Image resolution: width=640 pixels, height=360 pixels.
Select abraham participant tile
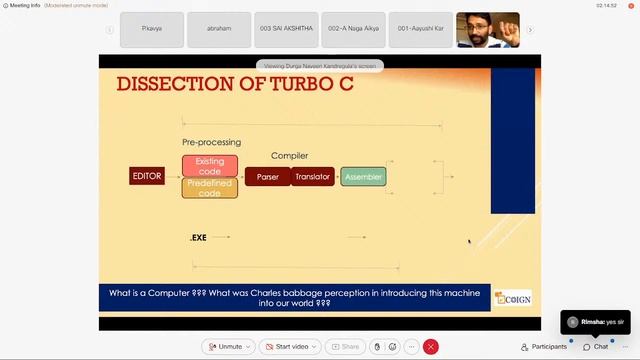219,30
